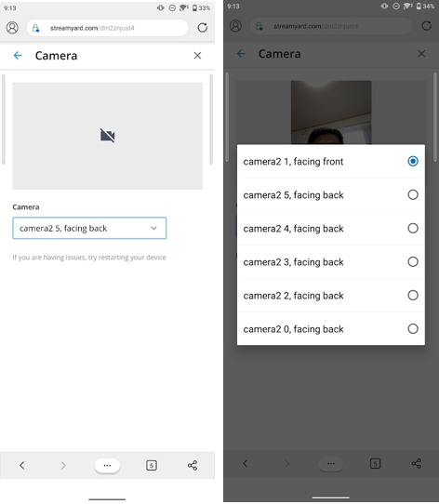Open the Camera dropdown showing camera2 5

[89, 228]
